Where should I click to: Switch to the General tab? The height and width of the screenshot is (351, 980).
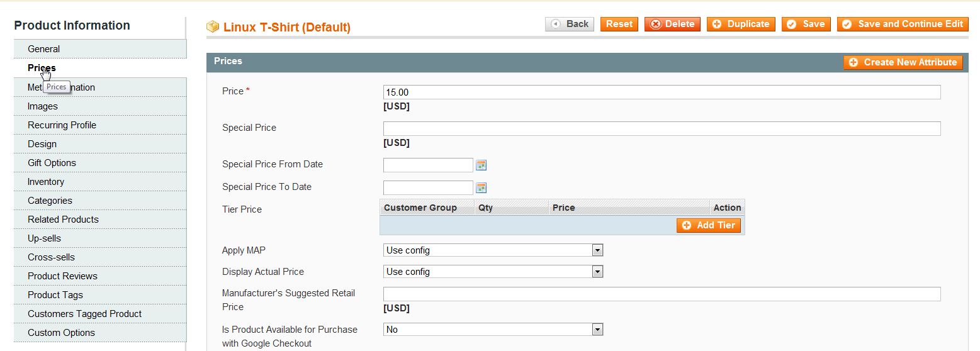pos(43,49)
